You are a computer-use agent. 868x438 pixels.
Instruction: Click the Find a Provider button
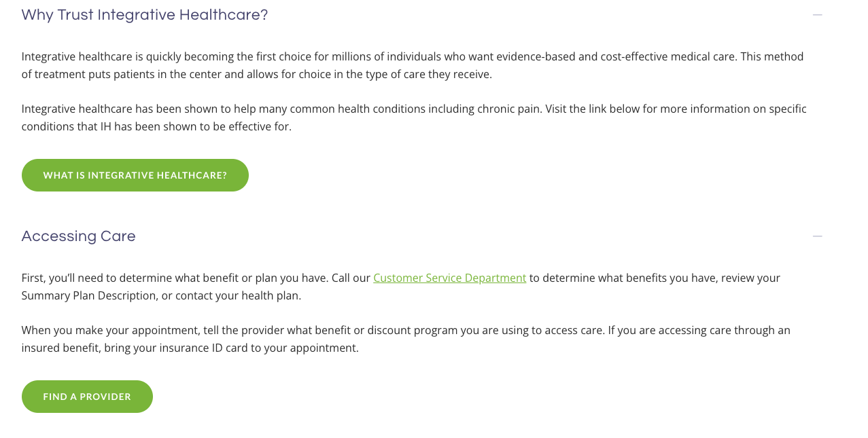[87, 397]
